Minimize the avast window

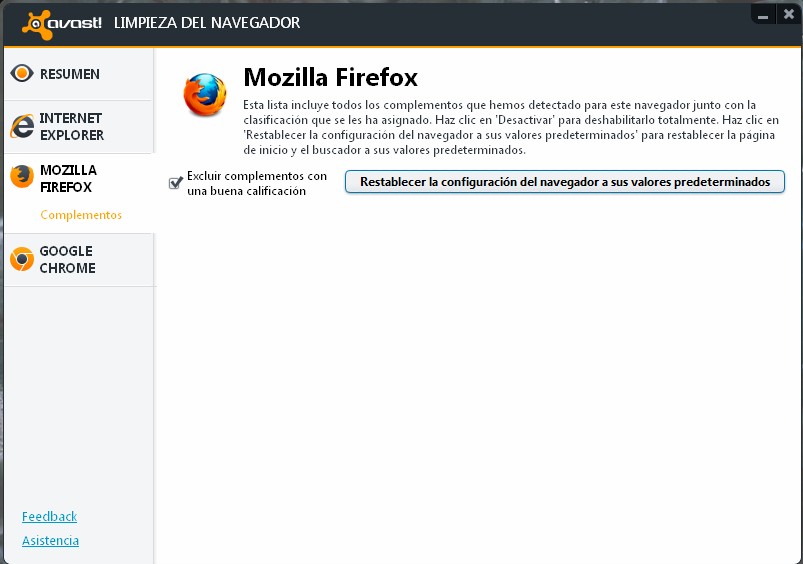tap(763, 15)
